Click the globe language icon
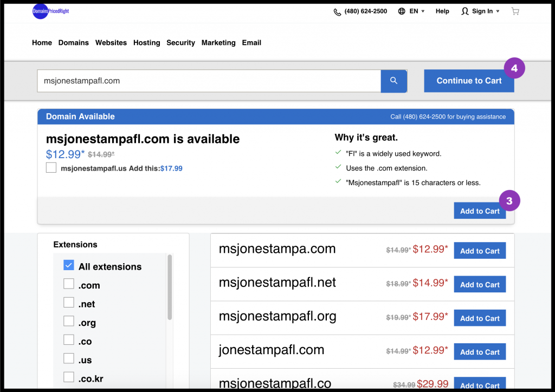This screenshot has height=392, width=555. click(x=402, y=11)
